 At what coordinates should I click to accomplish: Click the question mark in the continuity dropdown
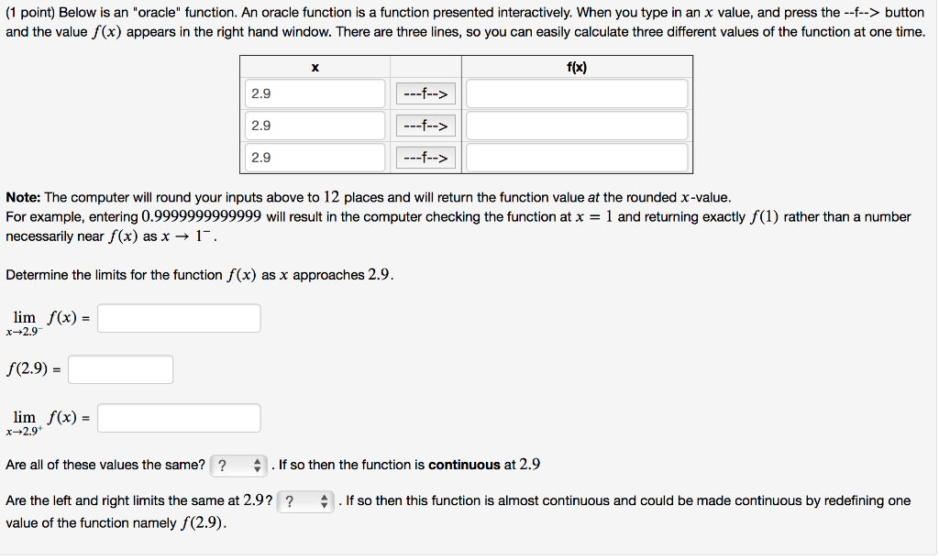(x=225, y=465)
